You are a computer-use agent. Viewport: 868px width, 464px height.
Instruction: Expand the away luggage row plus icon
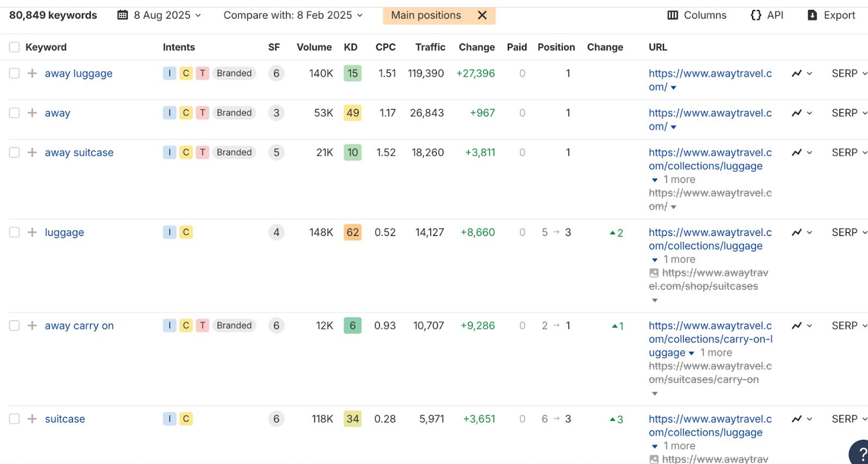(32, 73)
